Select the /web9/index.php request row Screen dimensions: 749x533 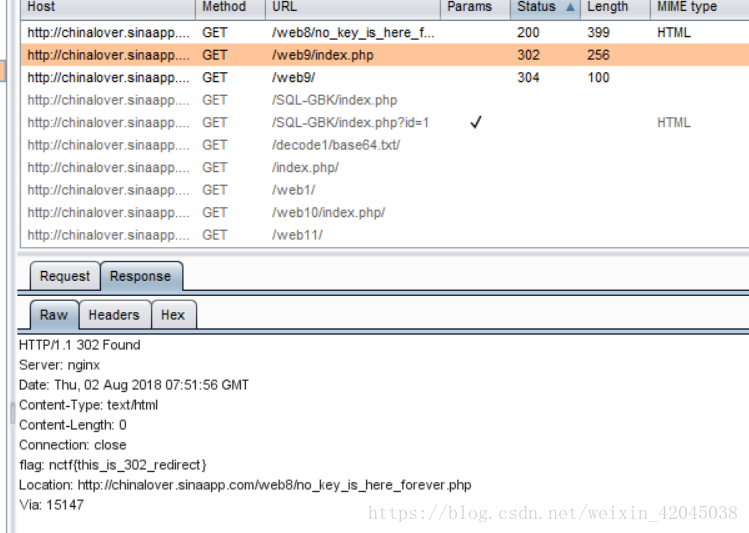(x=385, y=55)
